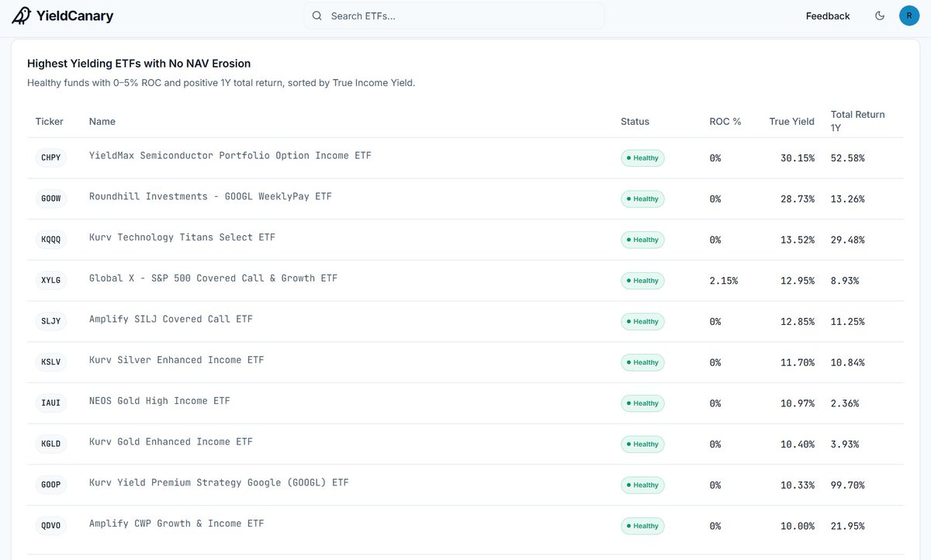Open the YieldCanary home link text
This screenshot has height=560, width=931.
74,16
